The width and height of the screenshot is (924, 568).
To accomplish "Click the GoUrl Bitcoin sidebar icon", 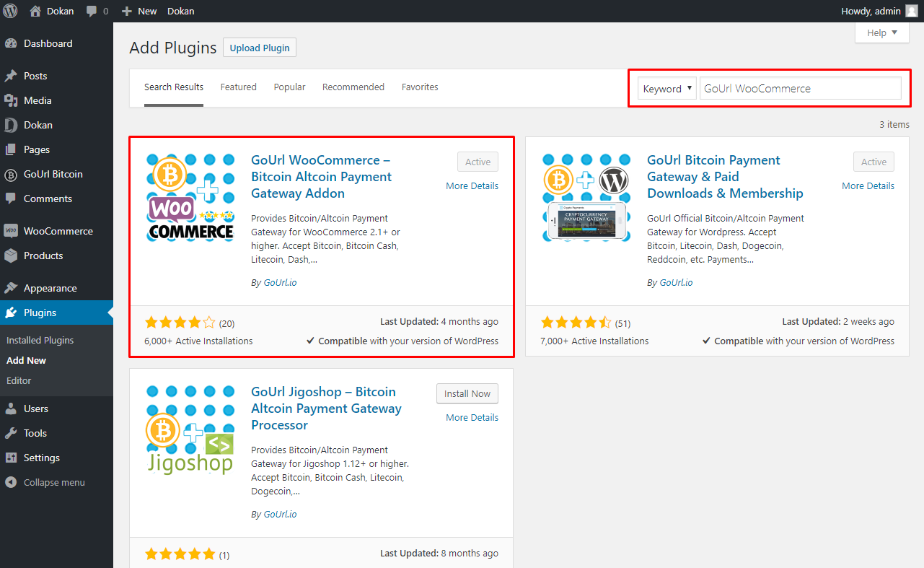I will pos(11,174).
